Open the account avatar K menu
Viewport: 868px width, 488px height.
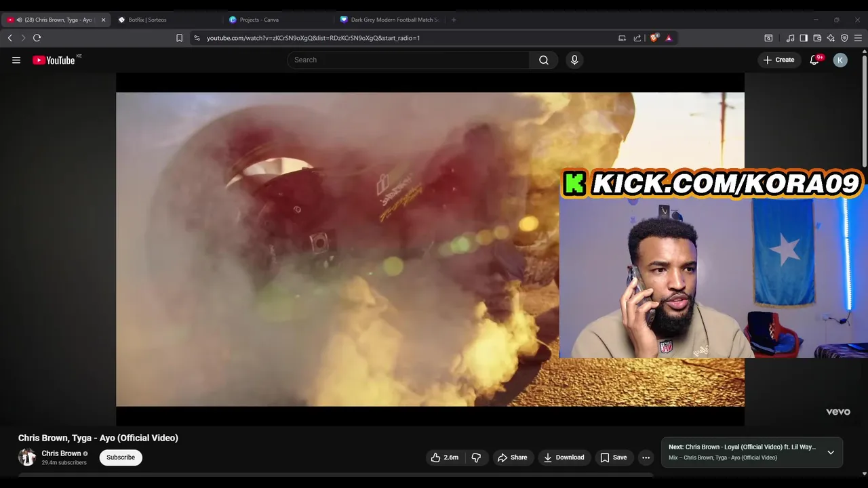click(840, 60)
